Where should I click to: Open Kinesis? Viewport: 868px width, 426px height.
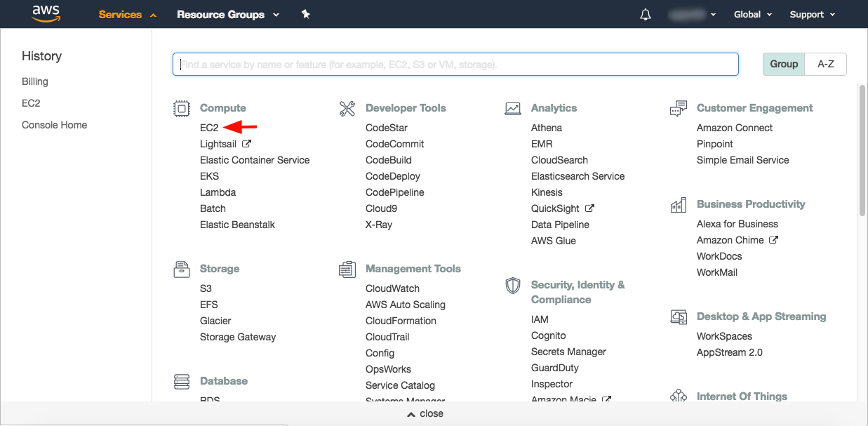[547, 192]
